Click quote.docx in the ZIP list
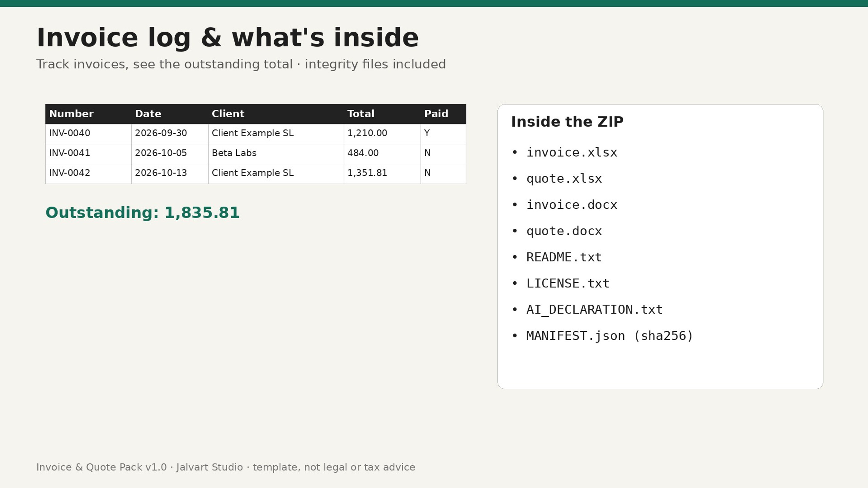 564,231
